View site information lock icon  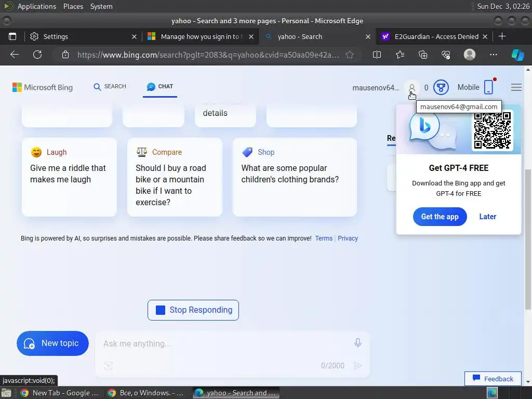[x=65, y=55]
